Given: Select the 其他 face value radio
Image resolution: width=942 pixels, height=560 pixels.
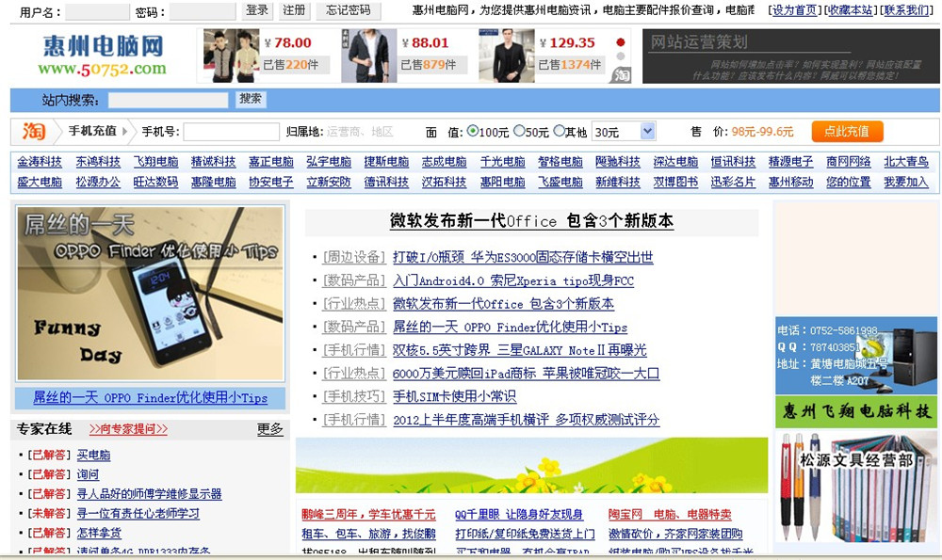Looking at the screenshot, I should click(x=560, y=131).
